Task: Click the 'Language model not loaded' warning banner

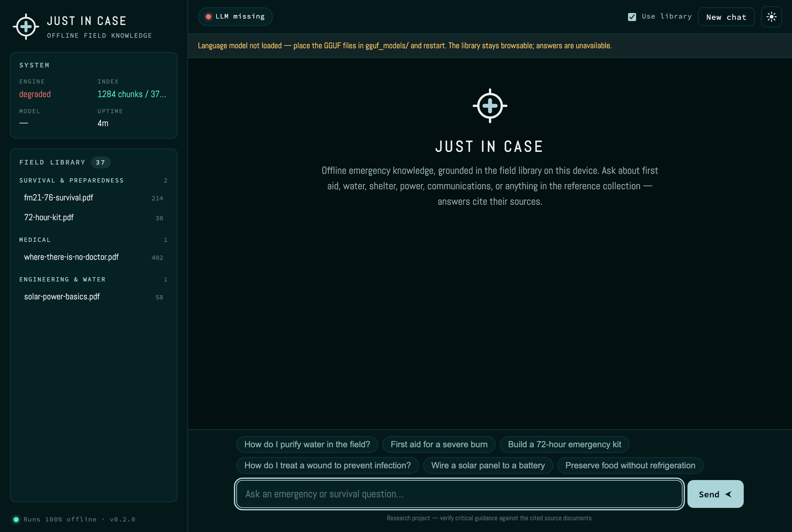Action: tap(490, 46)
